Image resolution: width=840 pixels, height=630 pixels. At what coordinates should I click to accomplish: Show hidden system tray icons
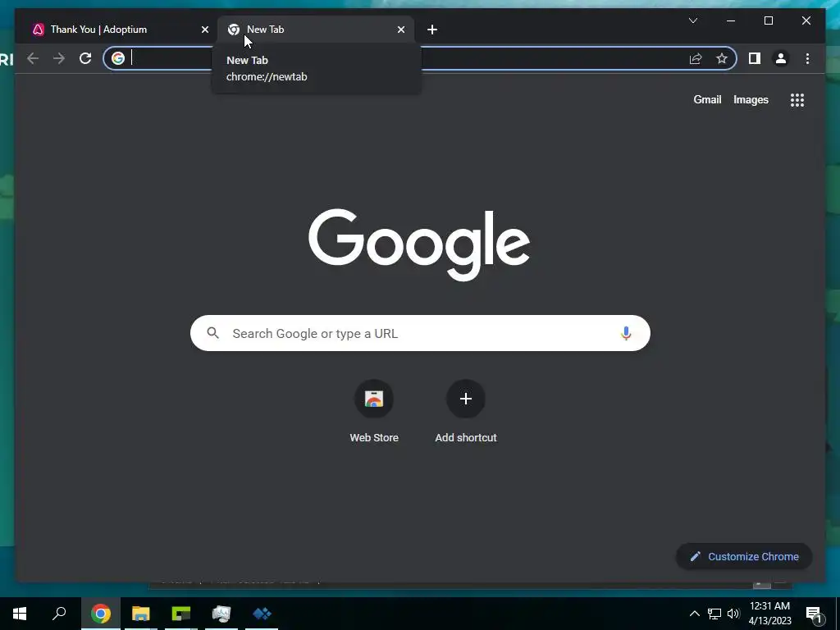click(694, 614)
